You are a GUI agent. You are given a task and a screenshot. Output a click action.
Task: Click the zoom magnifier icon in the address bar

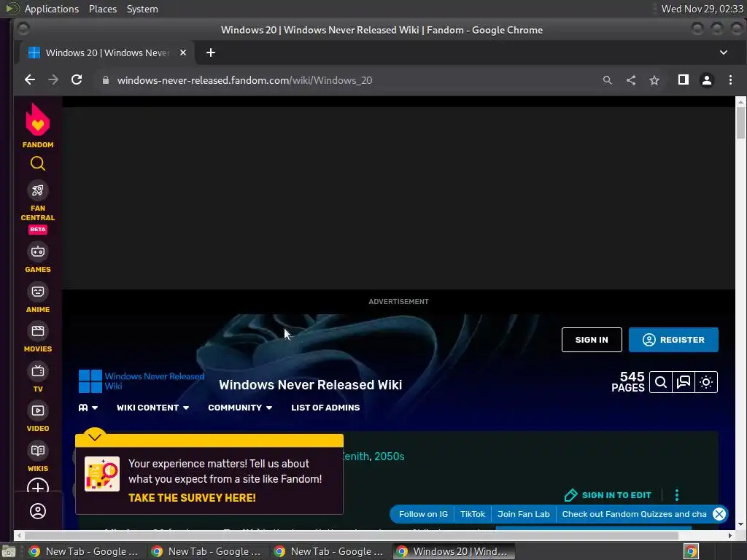tap(608, 80)
